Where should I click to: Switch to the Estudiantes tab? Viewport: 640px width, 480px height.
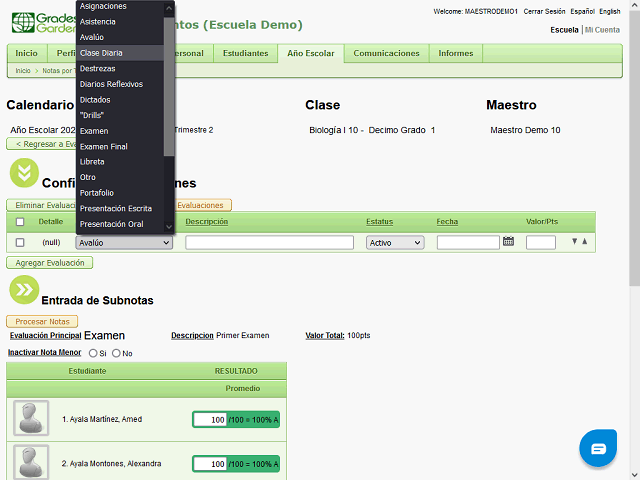(x=245, y=53)
